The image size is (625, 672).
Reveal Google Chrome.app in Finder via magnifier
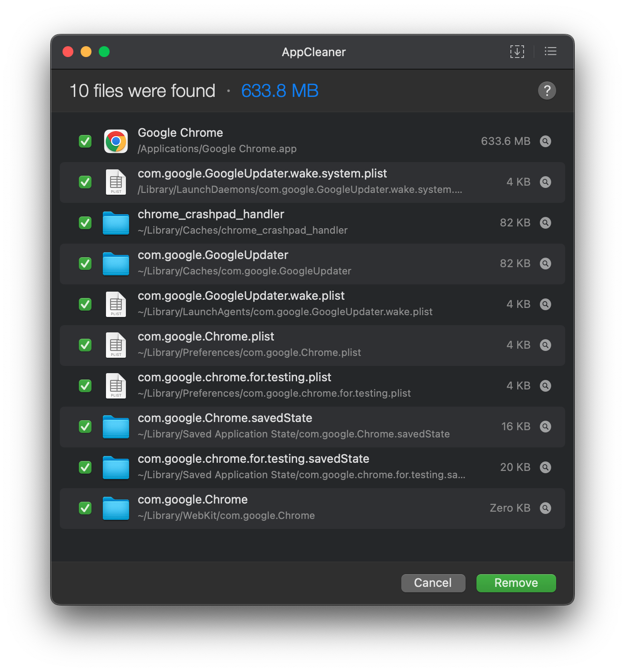tap(545, 141)
